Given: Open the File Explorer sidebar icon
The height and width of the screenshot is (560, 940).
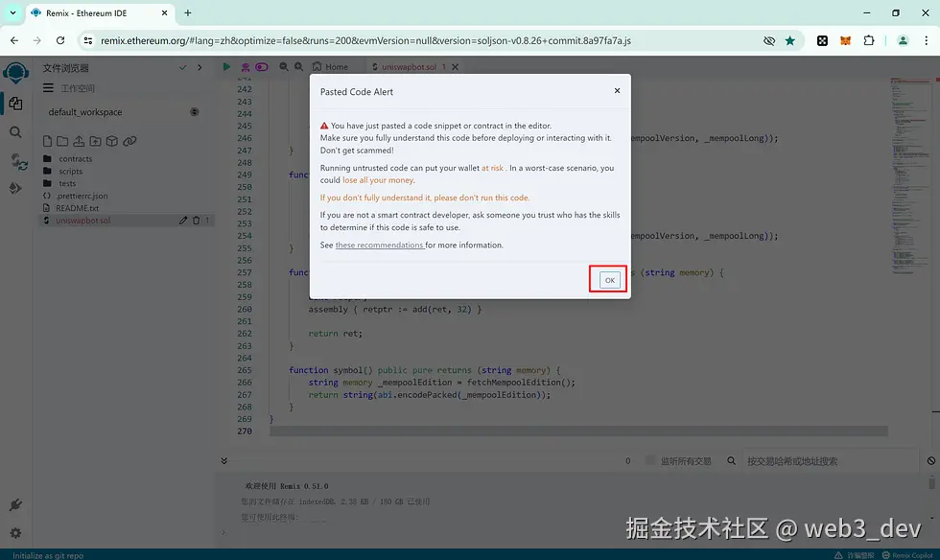Looking at the screenshot, I should pos(15,104).
